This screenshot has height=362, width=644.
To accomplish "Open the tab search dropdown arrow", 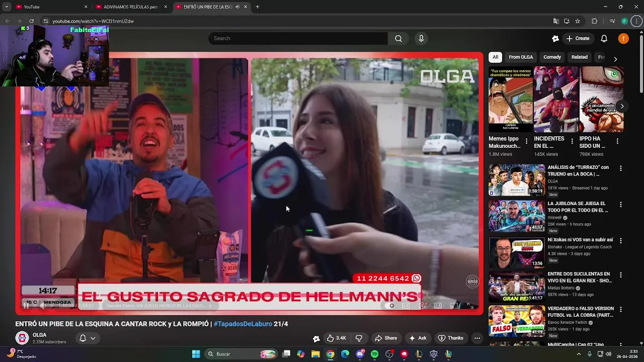I will point(7,7).
